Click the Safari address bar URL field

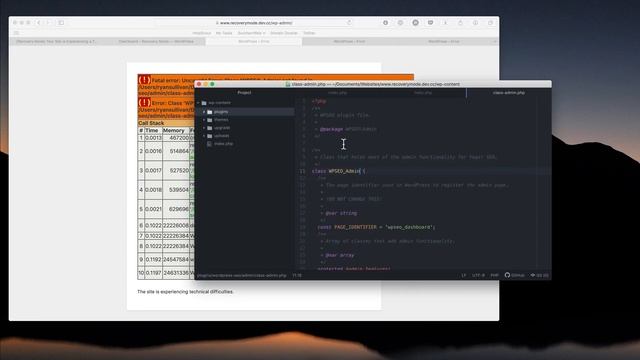[255, 23]
